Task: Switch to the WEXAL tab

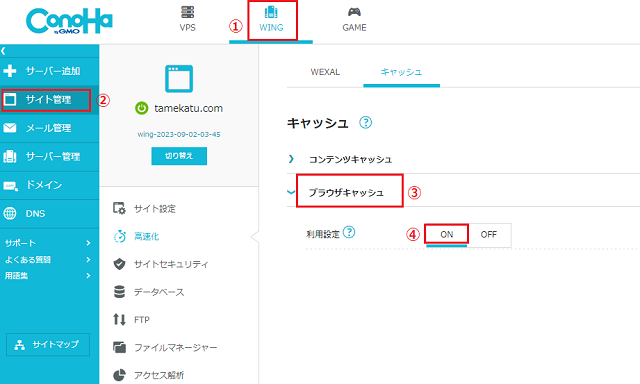Action: coord(325,72)
